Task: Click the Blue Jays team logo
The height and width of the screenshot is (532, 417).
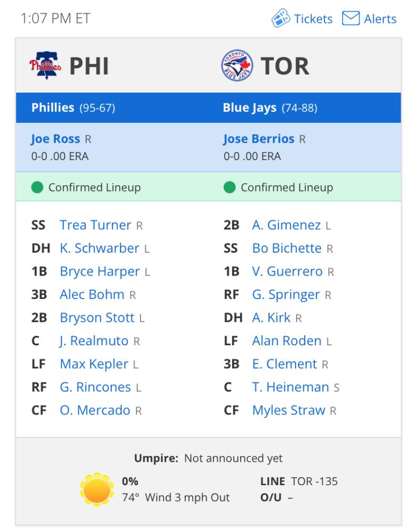Action: click(236, 65)
